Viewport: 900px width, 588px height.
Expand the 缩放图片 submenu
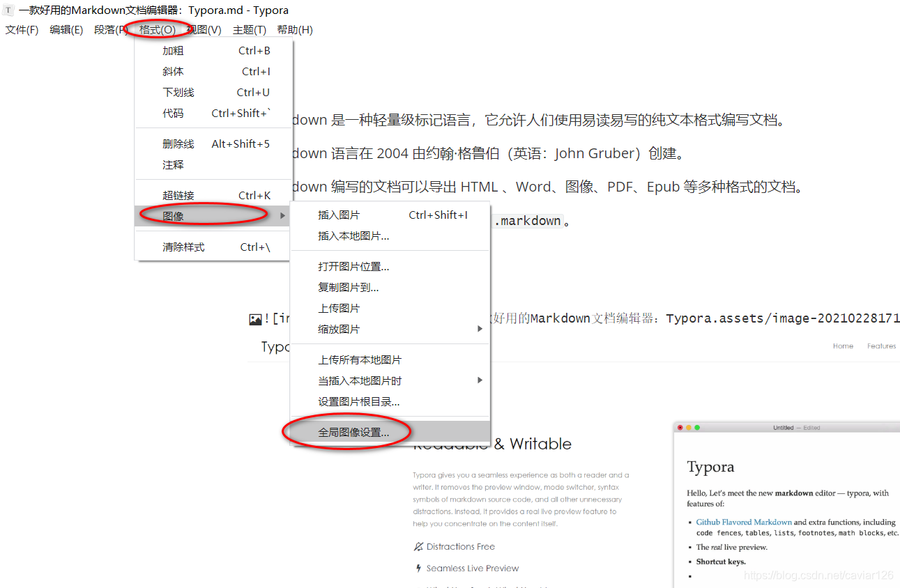click(390, 330)
